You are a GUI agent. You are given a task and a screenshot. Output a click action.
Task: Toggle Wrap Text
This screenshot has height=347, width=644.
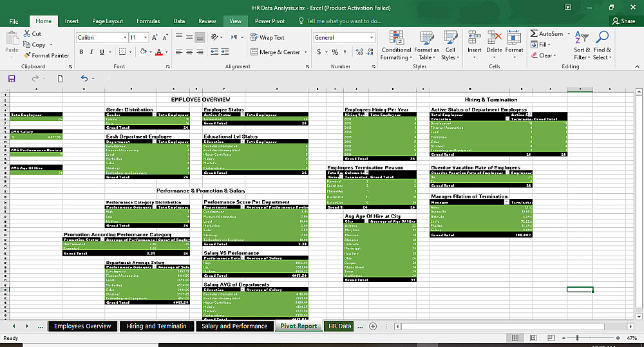267,37
